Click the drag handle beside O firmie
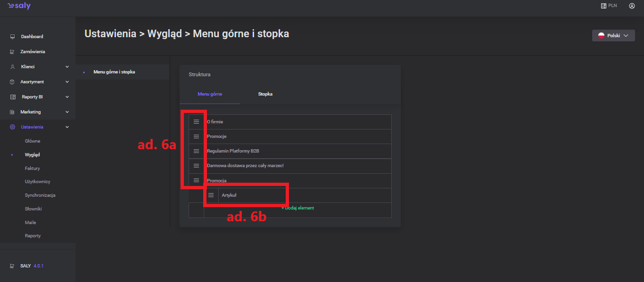The image size is (644, 282). point(196,121)
